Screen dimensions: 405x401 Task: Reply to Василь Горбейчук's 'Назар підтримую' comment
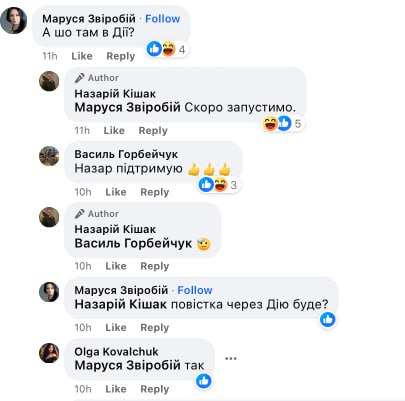click(x=155, y=192)
